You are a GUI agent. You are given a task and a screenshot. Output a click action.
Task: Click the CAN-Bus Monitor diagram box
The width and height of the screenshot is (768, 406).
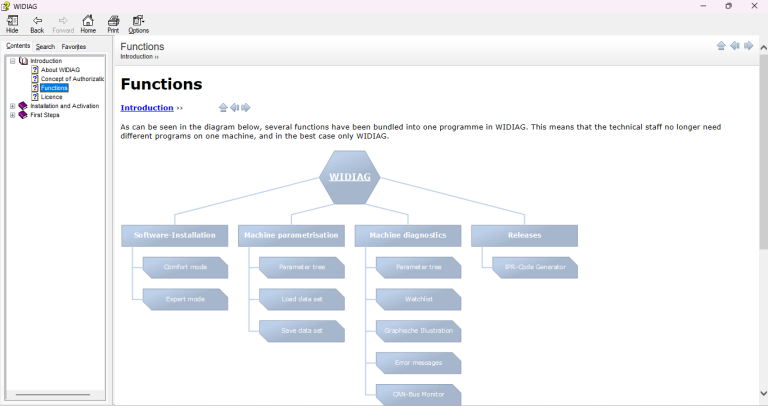[x=418, y=394]
